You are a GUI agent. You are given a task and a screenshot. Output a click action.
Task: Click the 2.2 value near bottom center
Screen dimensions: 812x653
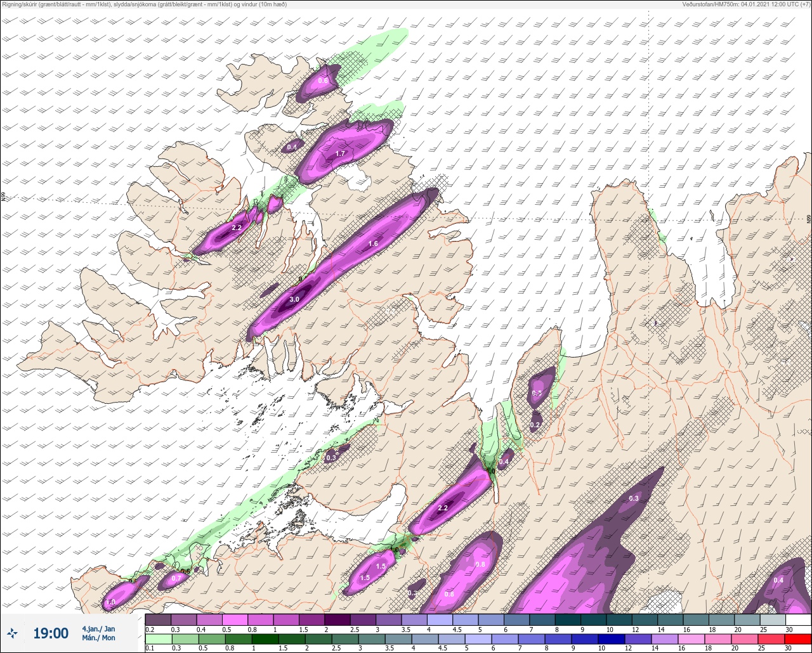pos(443,508)
